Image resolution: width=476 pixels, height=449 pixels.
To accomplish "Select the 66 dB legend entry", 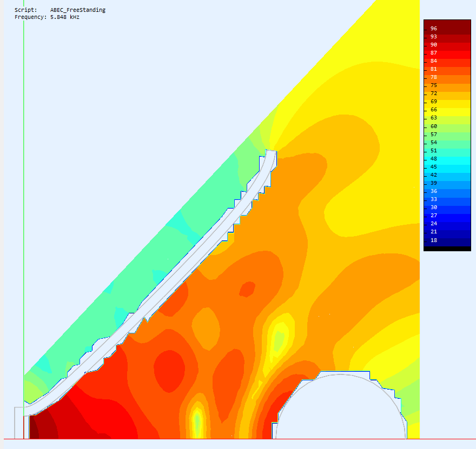I will 433,110.
